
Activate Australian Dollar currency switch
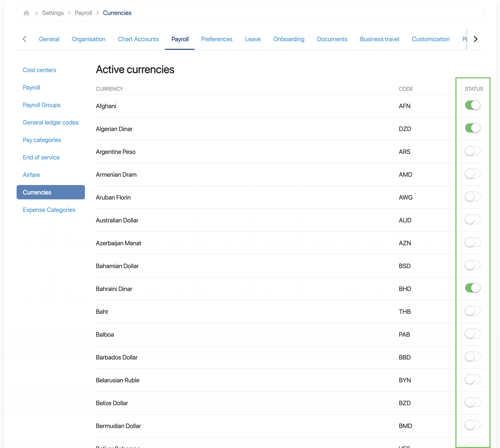(472, 220)
